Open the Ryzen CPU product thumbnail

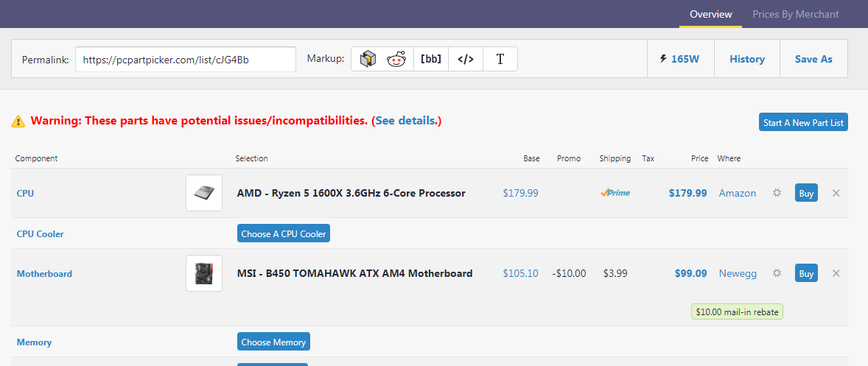[204, 193]
